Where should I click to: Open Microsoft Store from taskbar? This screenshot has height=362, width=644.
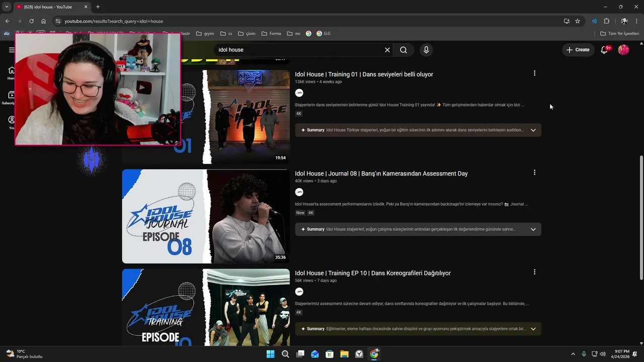click(330, 354)
